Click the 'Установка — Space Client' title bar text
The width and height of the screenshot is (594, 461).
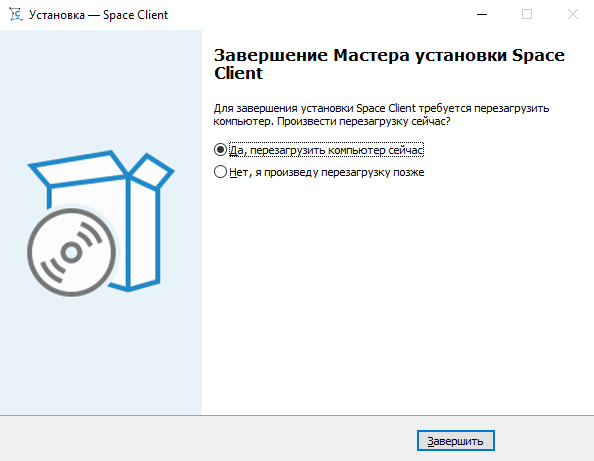pos(98,15)
